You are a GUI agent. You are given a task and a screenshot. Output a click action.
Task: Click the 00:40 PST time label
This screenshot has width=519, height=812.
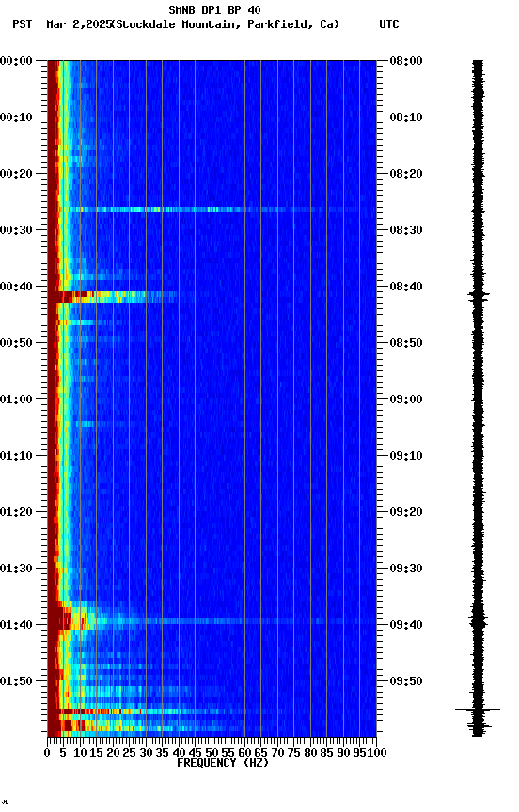(x=16, y=287)
